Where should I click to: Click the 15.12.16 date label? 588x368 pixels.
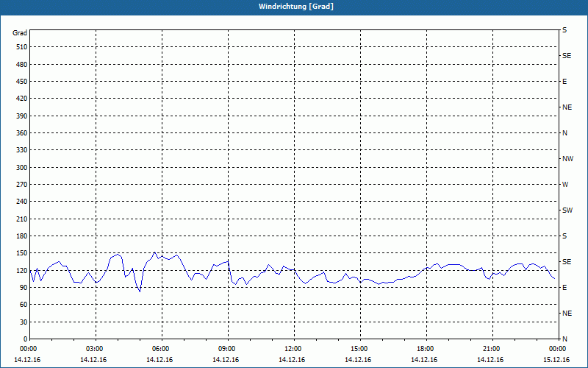click(556, 360)
